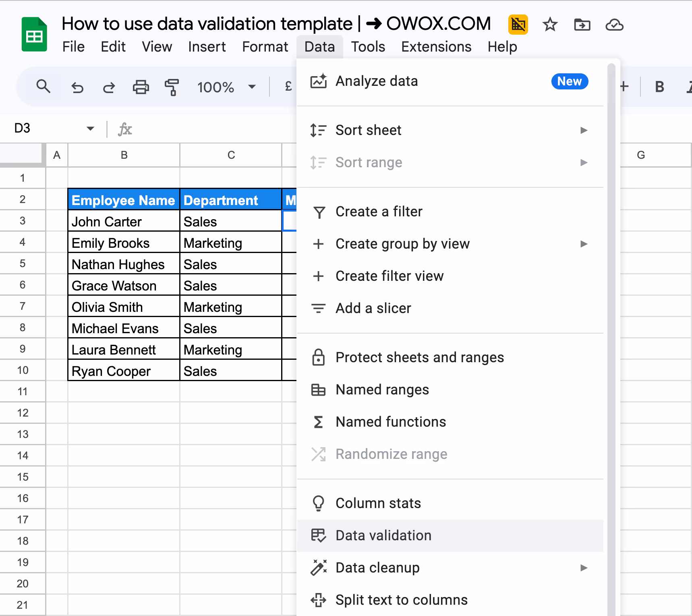Viewport: 692px width, 616px height.
Task: Open search with the magnifier icon
Action: click(44, 87)
